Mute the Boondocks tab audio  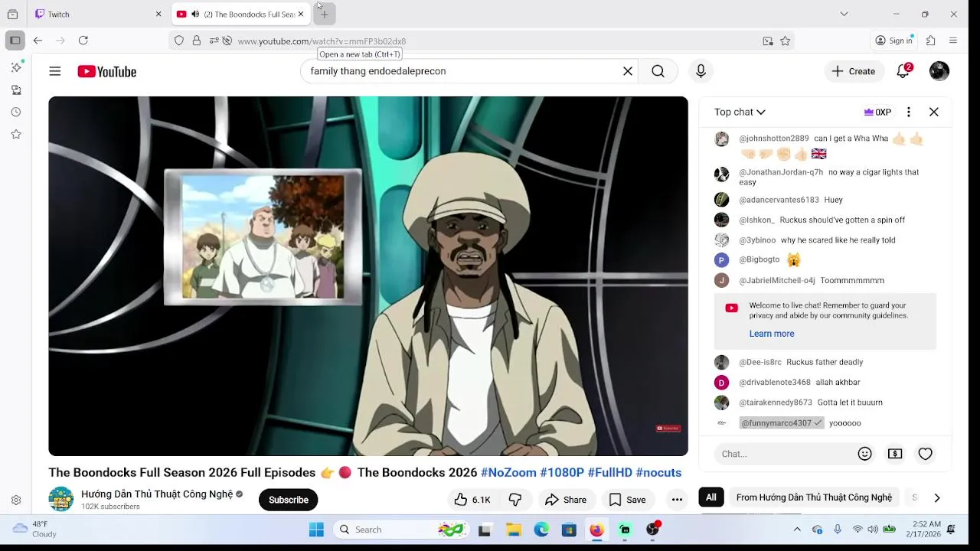[x=195, y=14]
